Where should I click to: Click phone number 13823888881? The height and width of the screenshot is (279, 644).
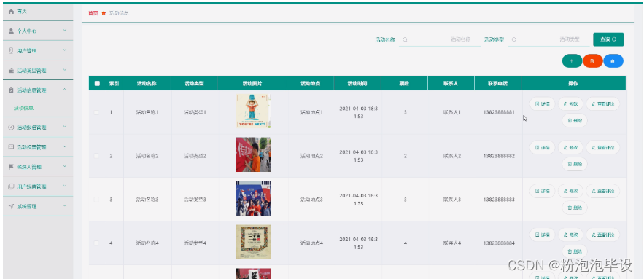point(499,112)
